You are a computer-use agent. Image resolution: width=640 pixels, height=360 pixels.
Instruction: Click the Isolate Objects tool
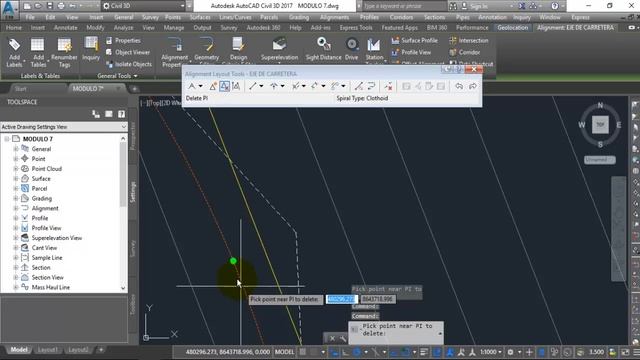click(129, 64)
